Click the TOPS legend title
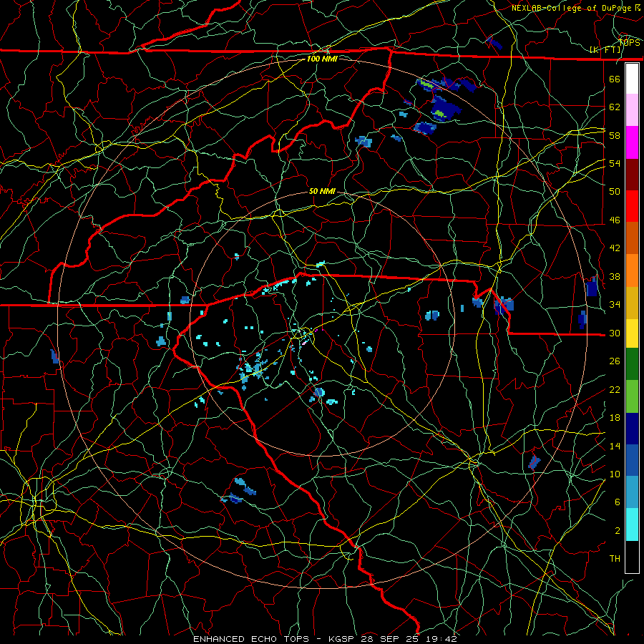 [629, 43]
